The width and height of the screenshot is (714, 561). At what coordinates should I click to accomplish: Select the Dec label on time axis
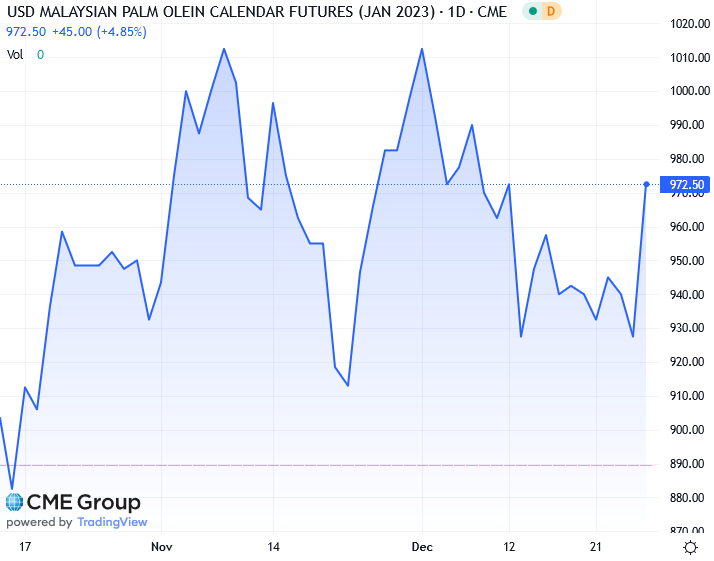(422, 547)
